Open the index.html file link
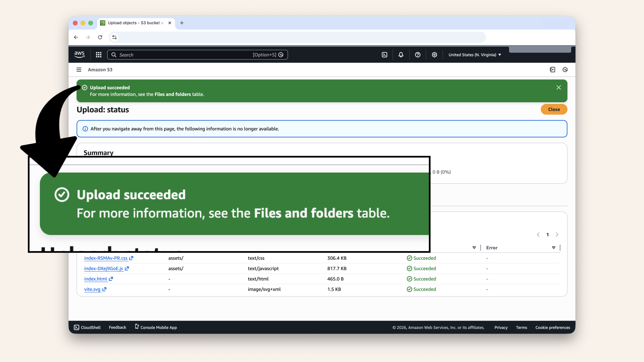This screenshot has width=644, height=362. [96, 279]
